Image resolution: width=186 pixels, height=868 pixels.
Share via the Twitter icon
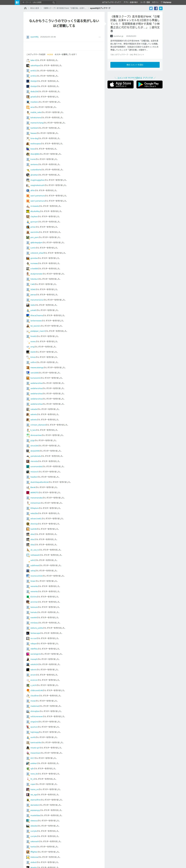click(x=151, y=8)
